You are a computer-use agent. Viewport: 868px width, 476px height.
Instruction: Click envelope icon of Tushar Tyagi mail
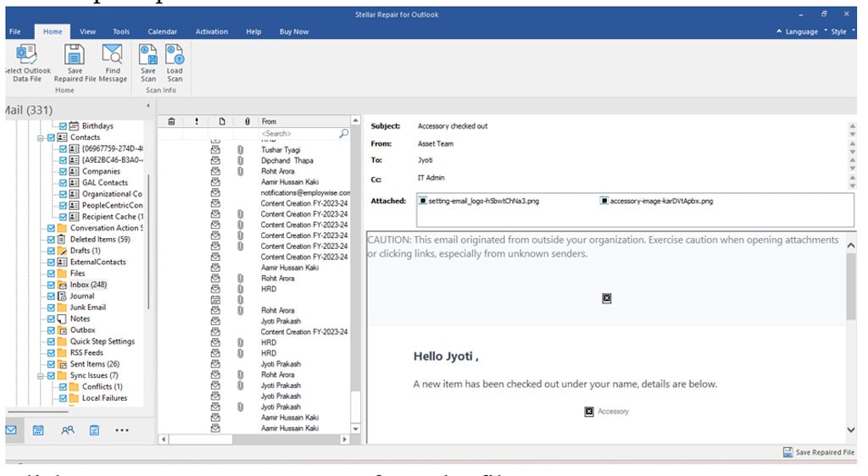click(215, 150)
